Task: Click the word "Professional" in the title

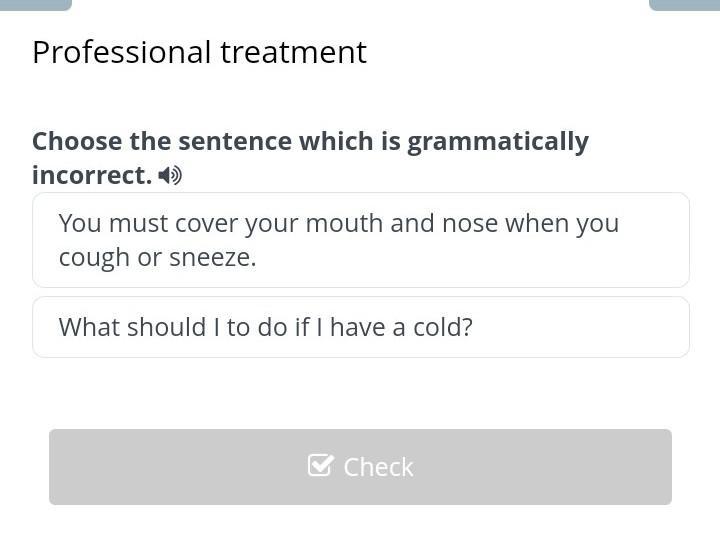Action: click(x=121, y=52)
